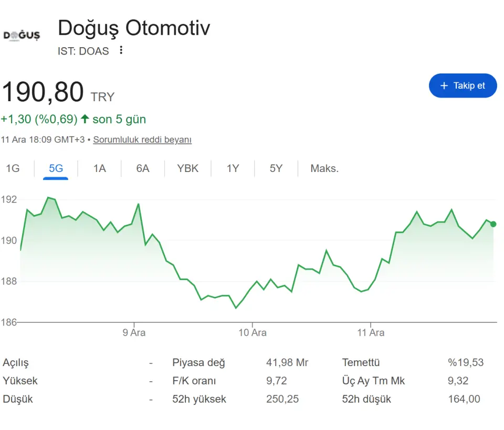Click the Takip et follow button

click(x=463, y=85)
